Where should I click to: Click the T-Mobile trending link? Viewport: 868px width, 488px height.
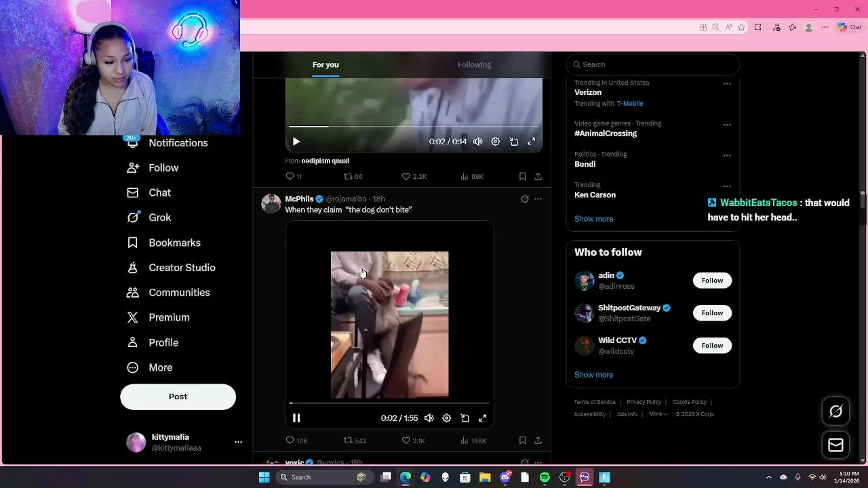tap(630, 104)
